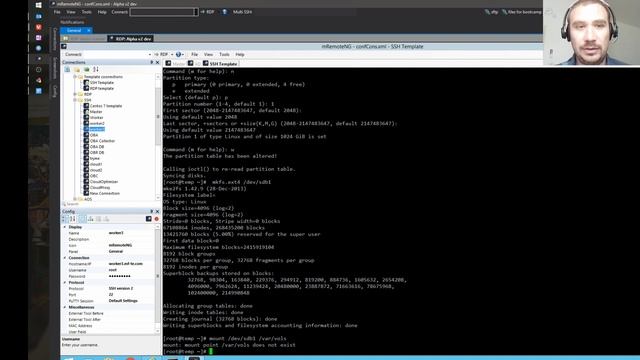The width and height of the screenshot is (640, 360).
Task: Close the General panel tab
Action: coord(89,30)
